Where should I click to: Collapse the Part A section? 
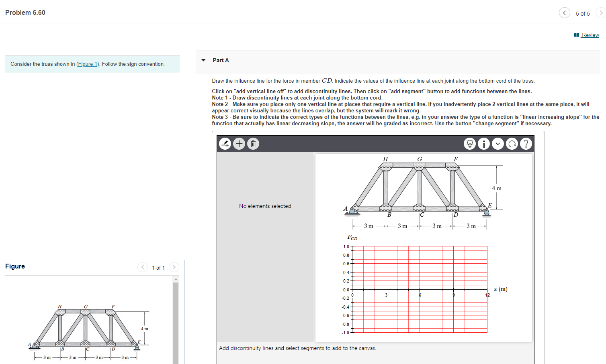[x=203, y=60]
